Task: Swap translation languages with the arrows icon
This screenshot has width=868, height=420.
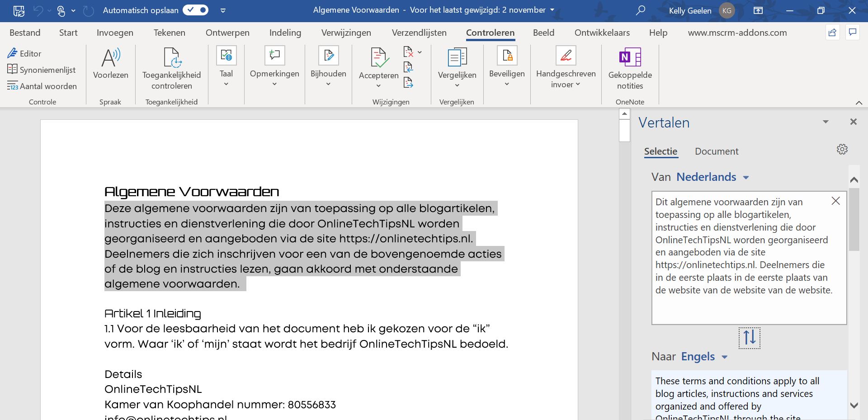Action: pyautogui.click(x=749, y=337)
